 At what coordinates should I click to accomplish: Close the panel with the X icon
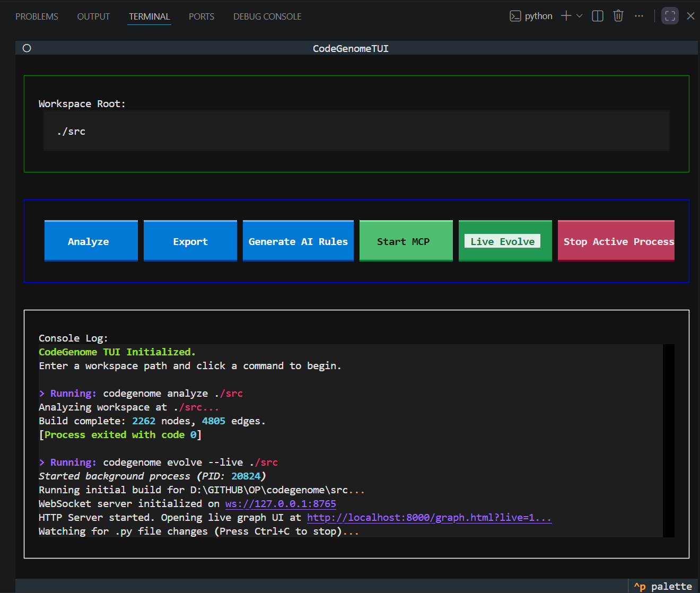click(x=690, y=16)
